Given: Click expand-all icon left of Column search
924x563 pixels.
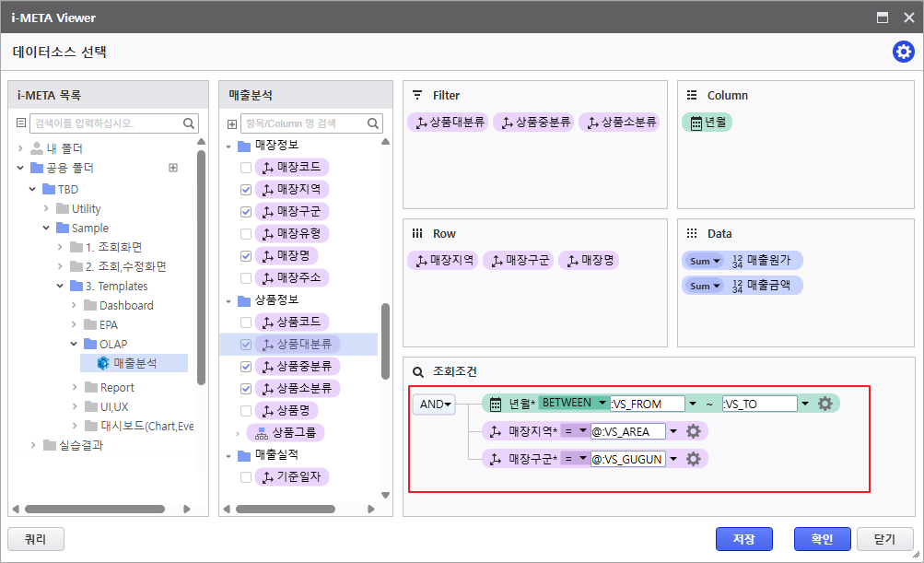Looking at the screenshot, I should point(231,123).
